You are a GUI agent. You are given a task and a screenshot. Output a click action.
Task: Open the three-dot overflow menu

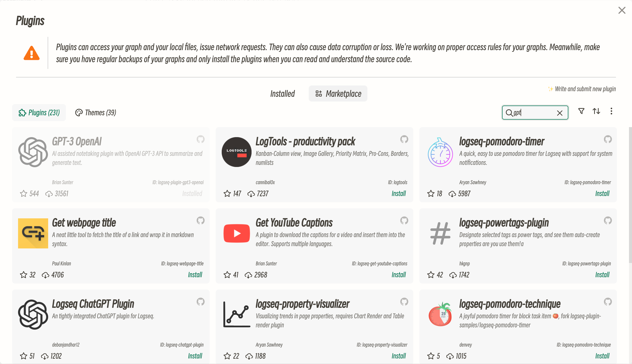pos(611,111)
